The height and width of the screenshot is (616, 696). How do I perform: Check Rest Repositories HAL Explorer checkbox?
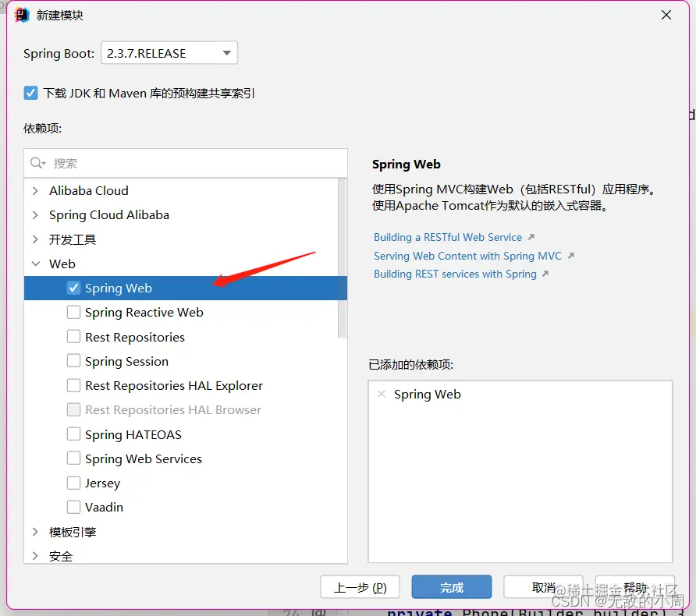73,385
